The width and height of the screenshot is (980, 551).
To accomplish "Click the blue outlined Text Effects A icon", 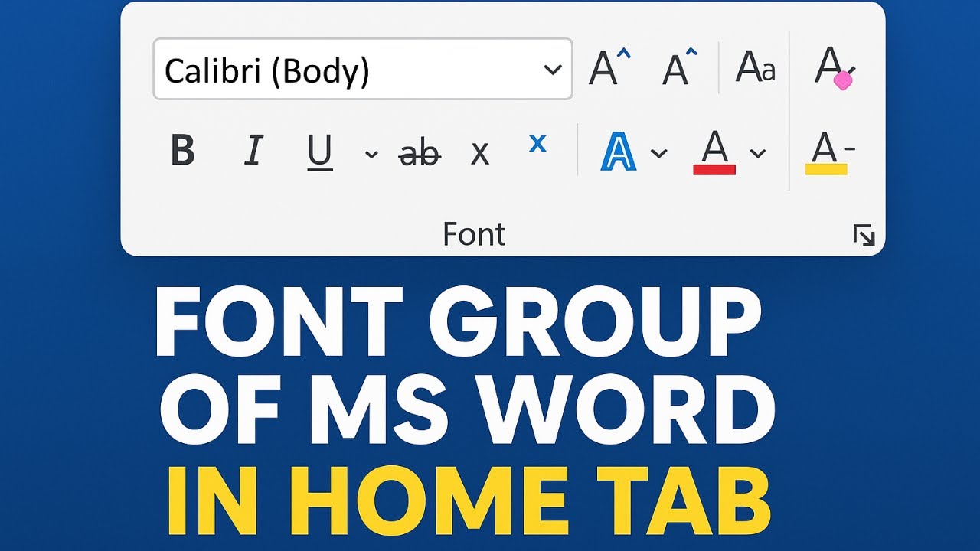I will click(x=618, y=150).
